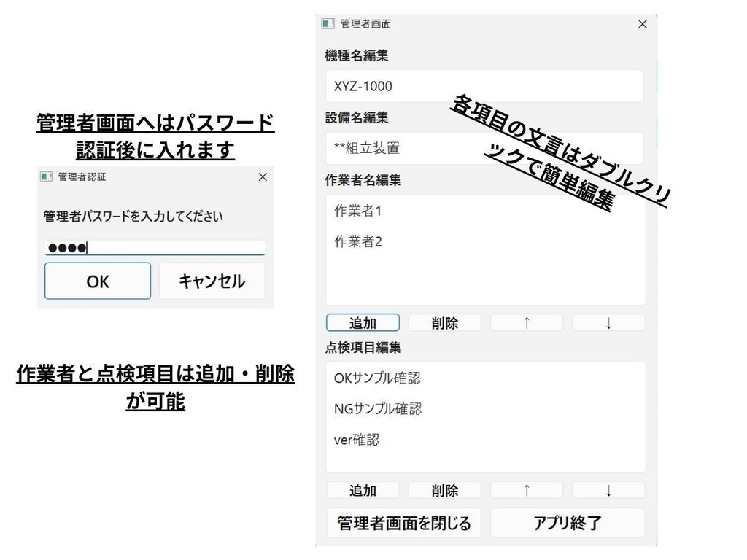Click the 管理者画面 title bar application icon
Screen dimensions: 747x560
[326, 23]
